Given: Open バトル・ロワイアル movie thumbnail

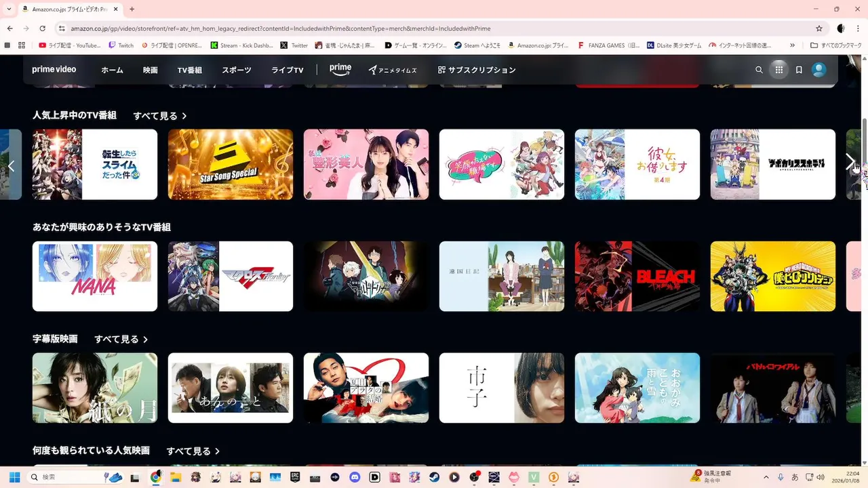Looking at the screenshot, I should (773, 388).
